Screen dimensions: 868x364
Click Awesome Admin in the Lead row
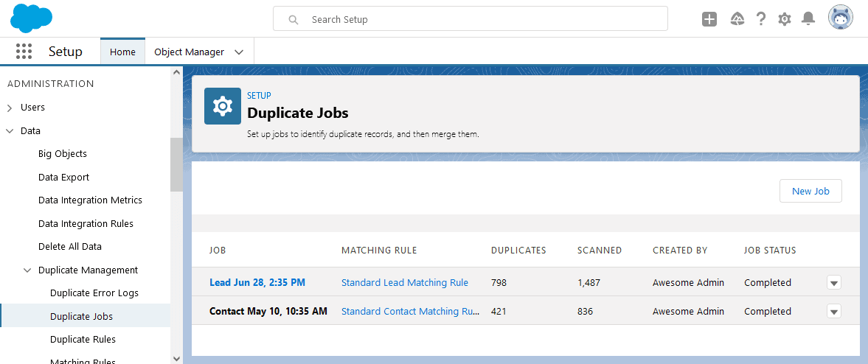click(688, 282)
